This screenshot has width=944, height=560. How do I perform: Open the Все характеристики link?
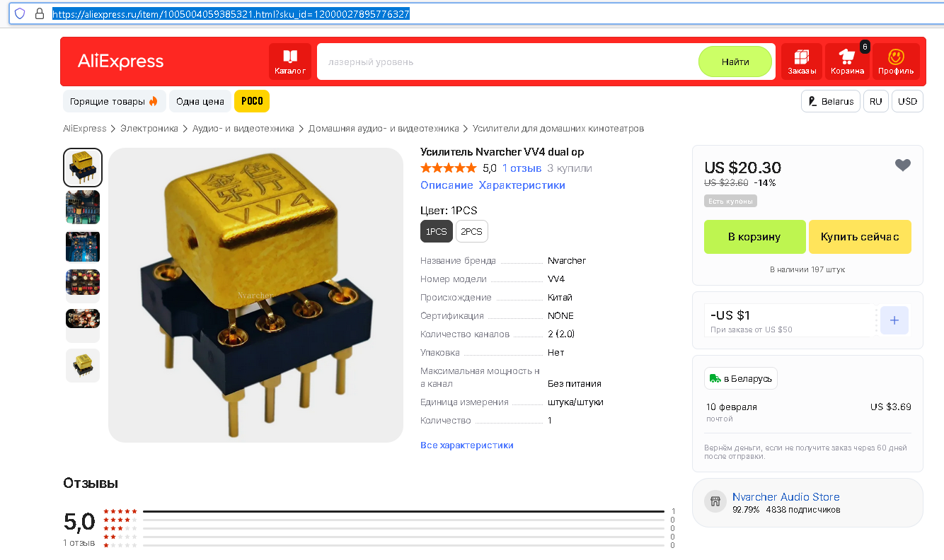coord(467,445)
